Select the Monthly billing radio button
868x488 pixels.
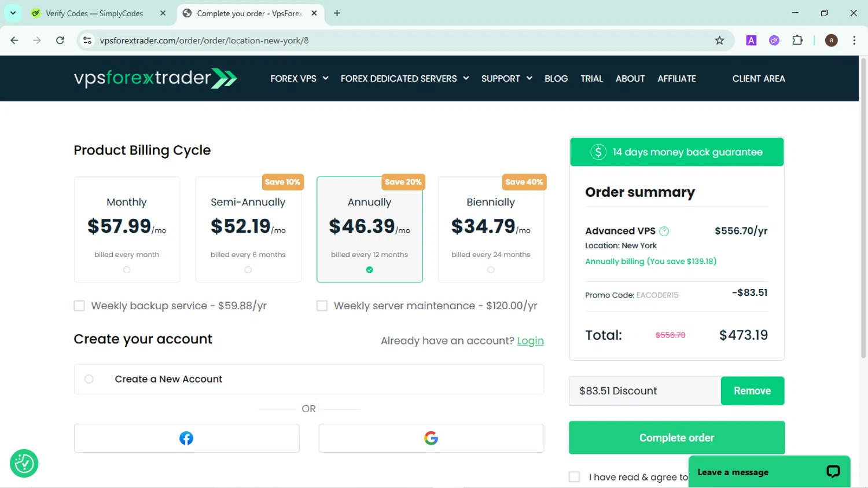click(127, 270)
